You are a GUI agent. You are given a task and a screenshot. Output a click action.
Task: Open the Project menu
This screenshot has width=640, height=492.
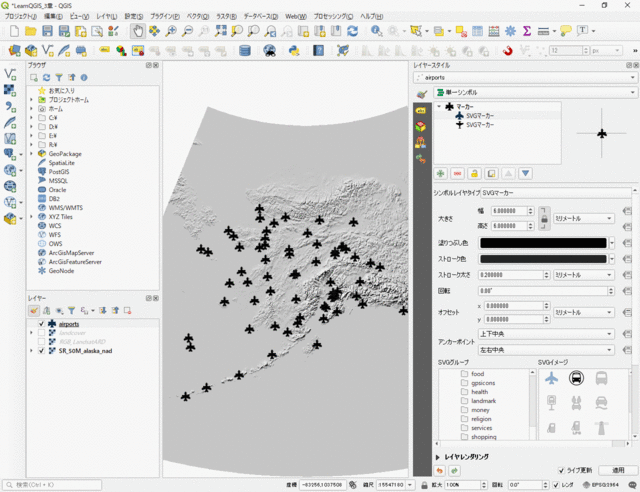click(x=20, y=16)
